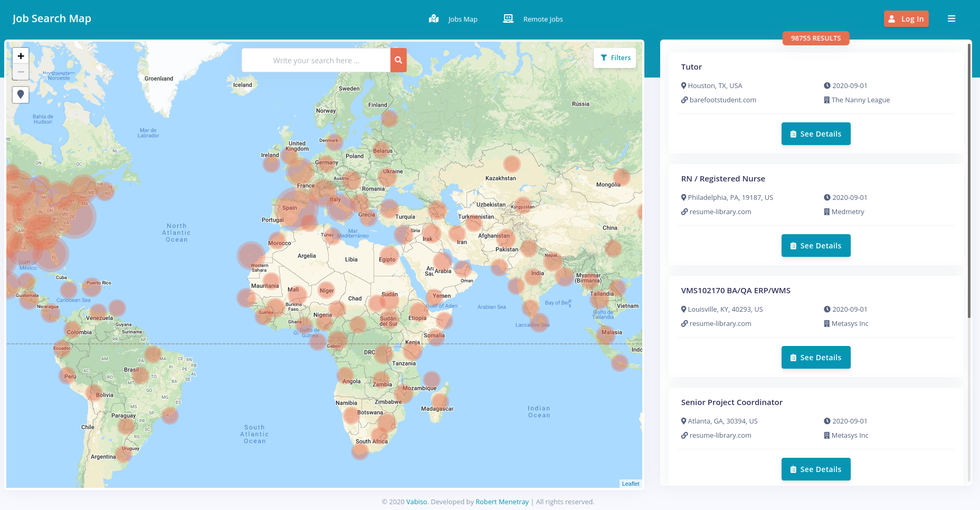Open the Vabiso footer link
The width and height of the screenshot is (980, 510).
(x=416, y=502)
